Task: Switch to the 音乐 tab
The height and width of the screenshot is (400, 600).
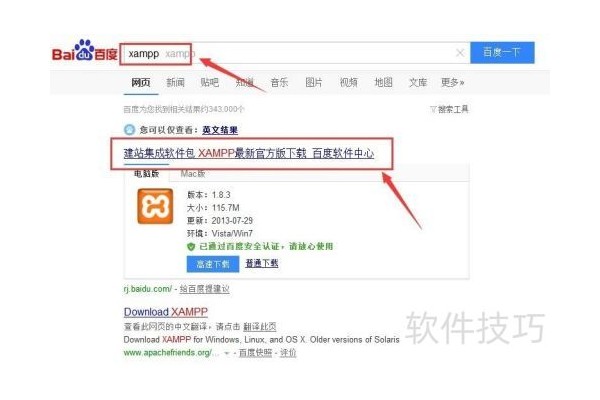Action: point(279,82)
